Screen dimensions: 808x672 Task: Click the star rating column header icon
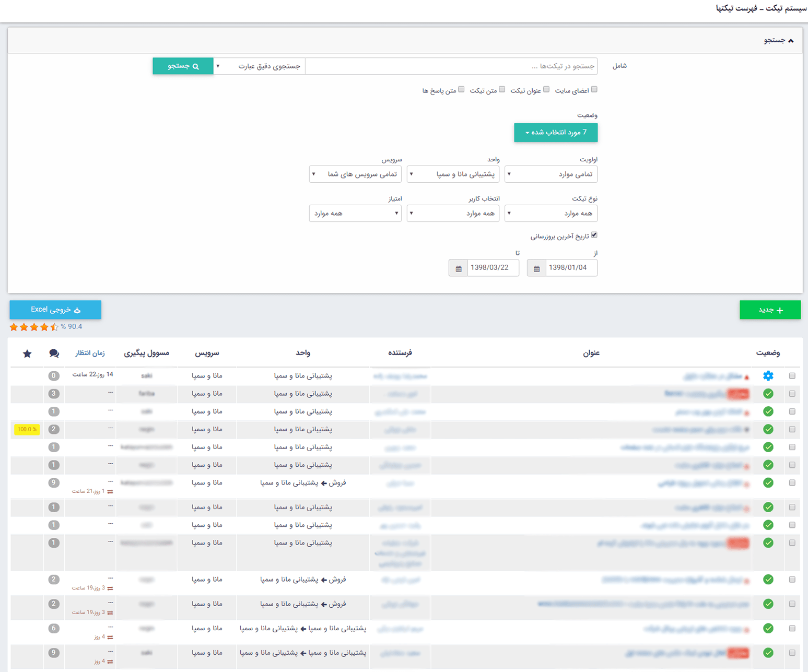27,353
